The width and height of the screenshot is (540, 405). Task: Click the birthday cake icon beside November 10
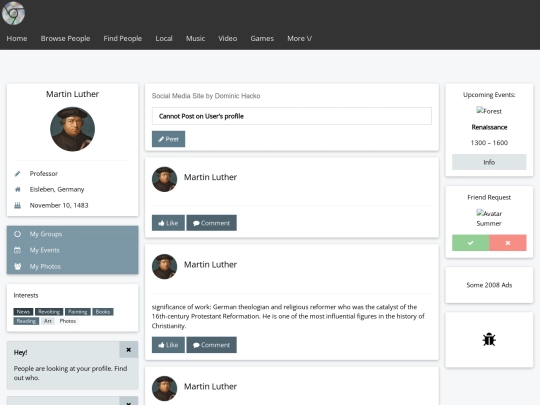(x=18, y=206)
